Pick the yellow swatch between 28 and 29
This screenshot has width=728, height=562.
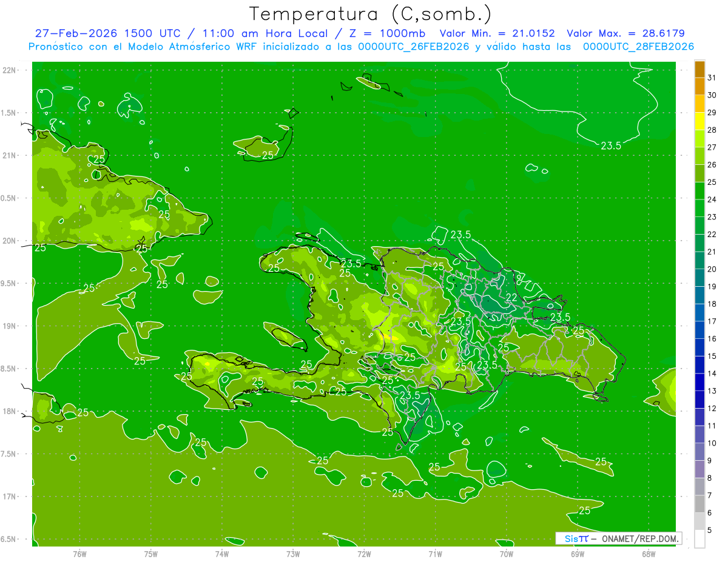pyautogui.click(x=699, y=121)
